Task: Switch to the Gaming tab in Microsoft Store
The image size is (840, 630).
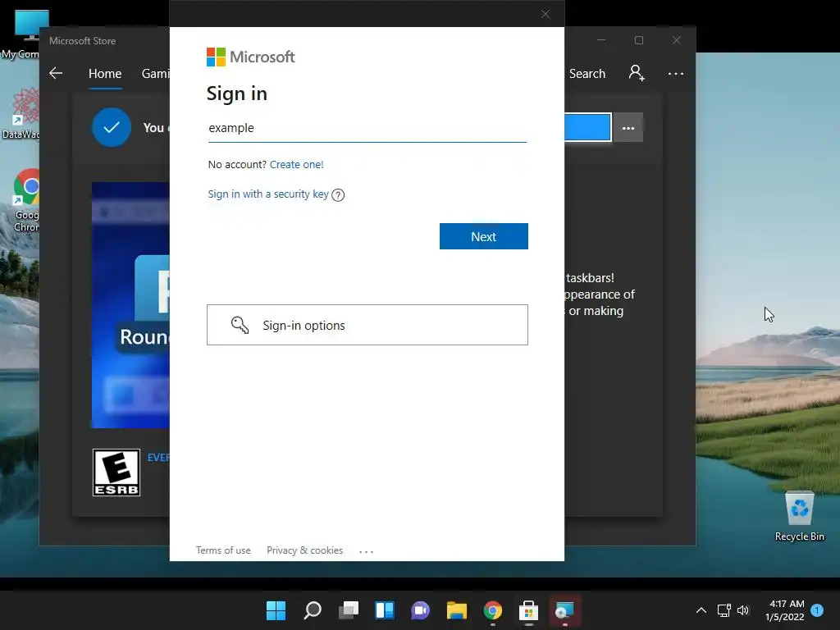Action: click(155, 73)
